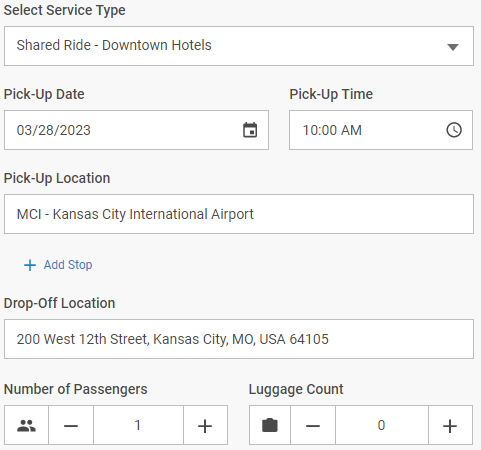Open the clock icon in Pick-Up Time
The height and width of the screenshot is (450, 481).
tap(454, 130)
